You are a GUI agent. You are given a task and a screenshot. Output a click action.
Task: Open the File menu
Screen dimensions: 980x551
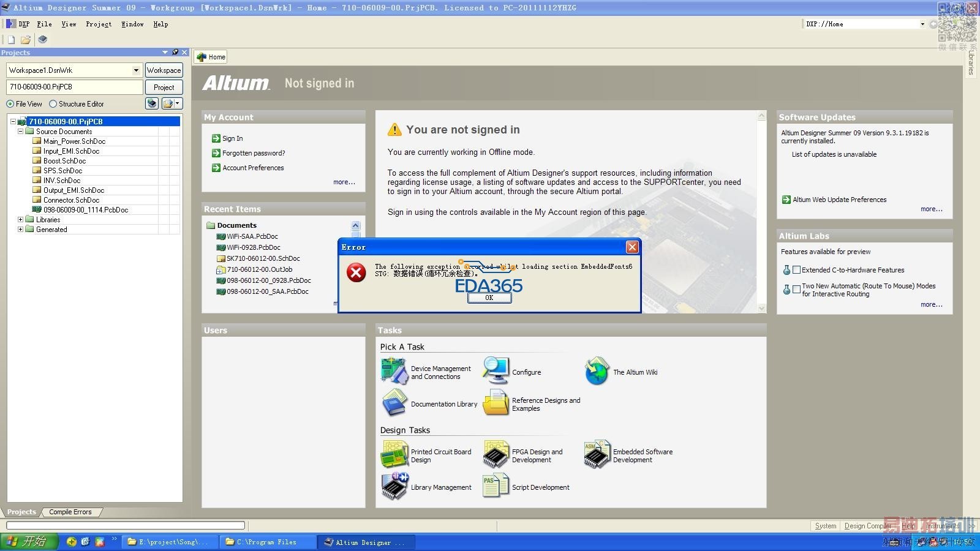(44, 24)
